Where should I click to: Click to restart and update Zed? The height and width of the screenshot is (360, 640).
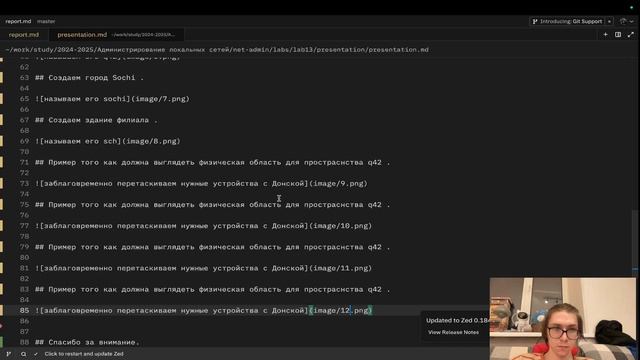[84, 354]
